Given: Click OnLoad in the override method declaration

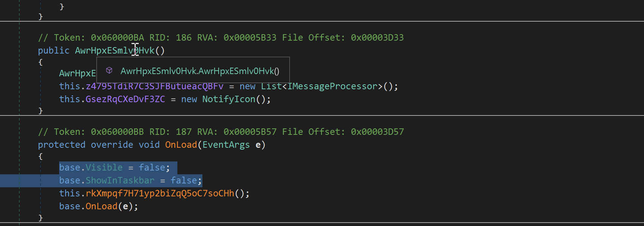Looking at the screenshot, I should (x=181, y=145).
